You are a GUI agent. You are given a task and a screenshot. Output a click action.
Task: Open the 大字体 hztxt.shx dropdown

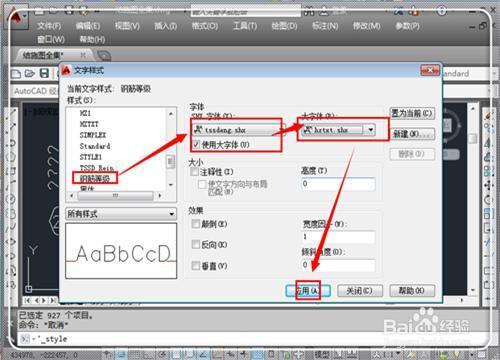click(371, 130)
